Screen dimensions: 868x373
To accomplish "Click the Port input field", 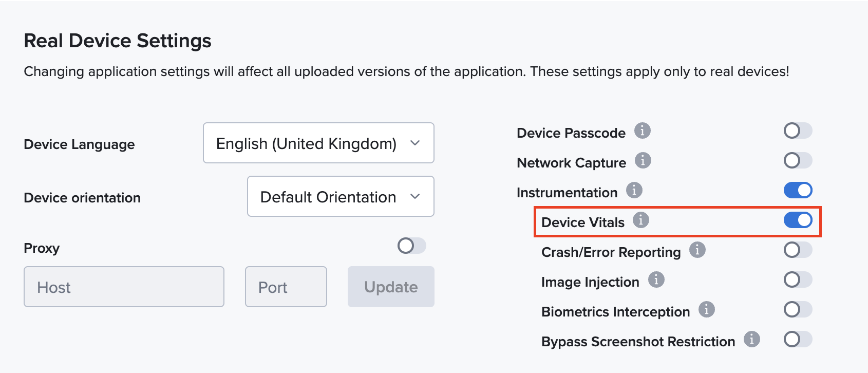I will [x=286, y=287].
